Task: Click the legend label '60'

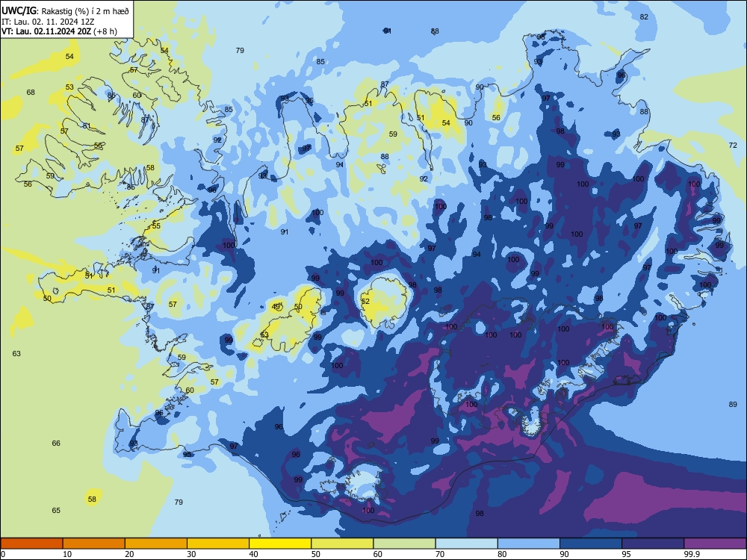Action: (378, 554)
